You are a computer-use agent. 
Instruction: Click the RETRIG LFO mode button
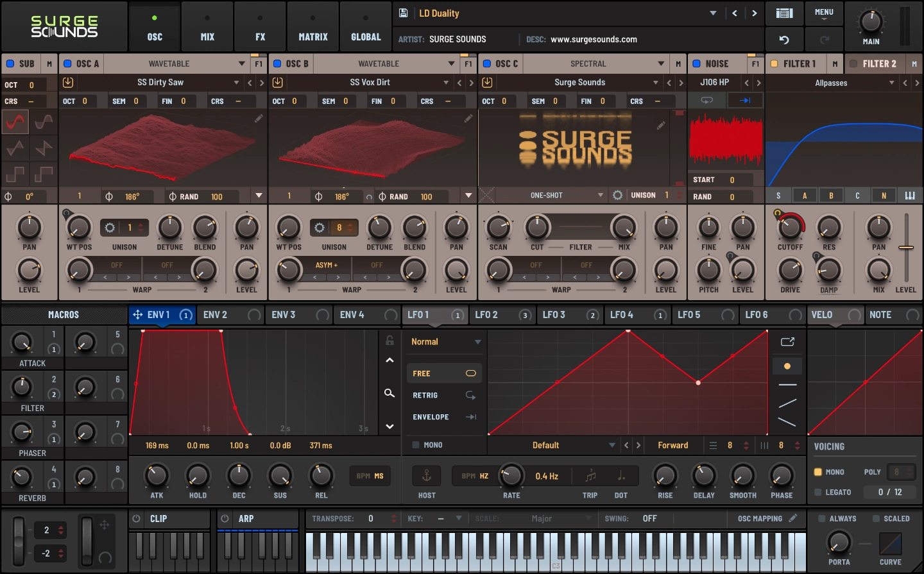[x=443, y=395]
